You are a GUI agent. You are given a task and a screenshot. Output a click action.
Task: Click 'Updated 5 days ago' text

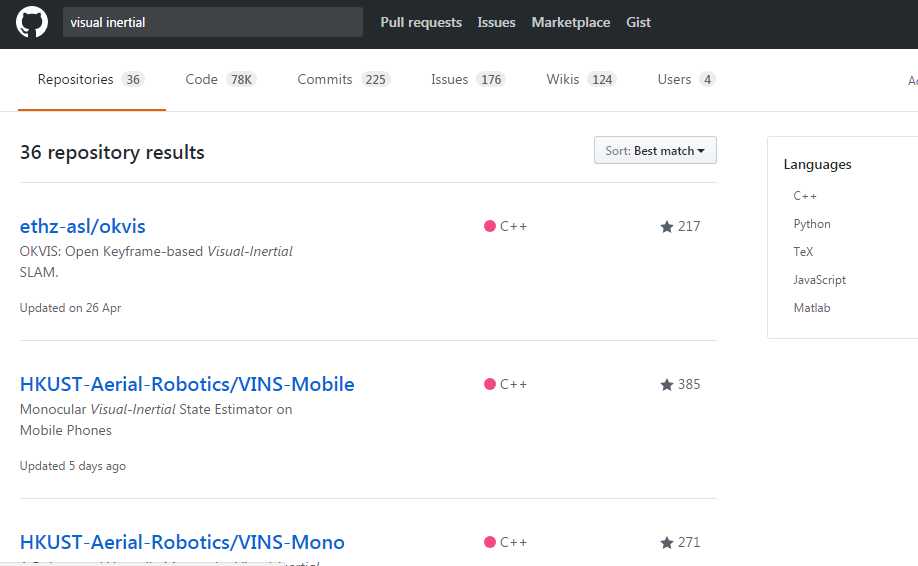(73, 466)
